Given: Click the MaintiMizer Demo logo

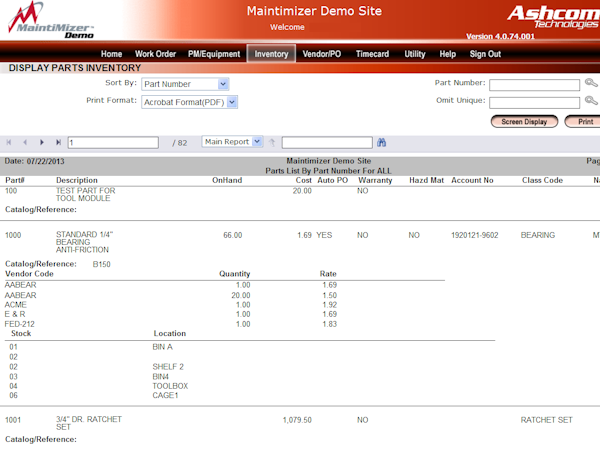Looking at the screenshot, I should click(50, 20).
